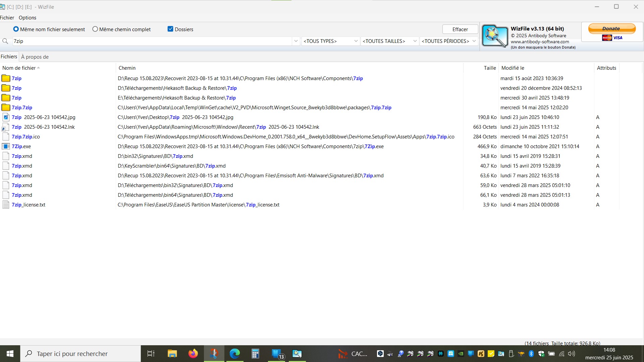The width and height of the screenshot is (644, 362).
Task: Click the CAC stock ticker widget
Action: click(353, 354)
